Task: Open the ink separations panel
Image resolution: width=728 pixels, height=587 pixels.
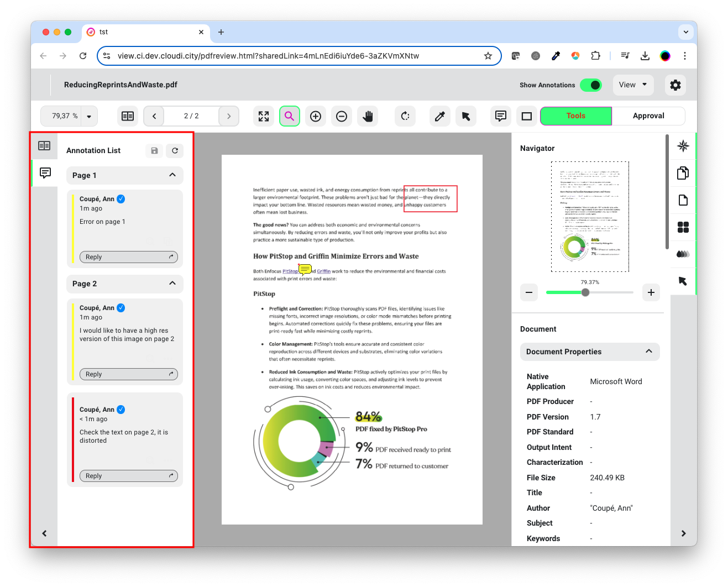Action: coord(683,254)
